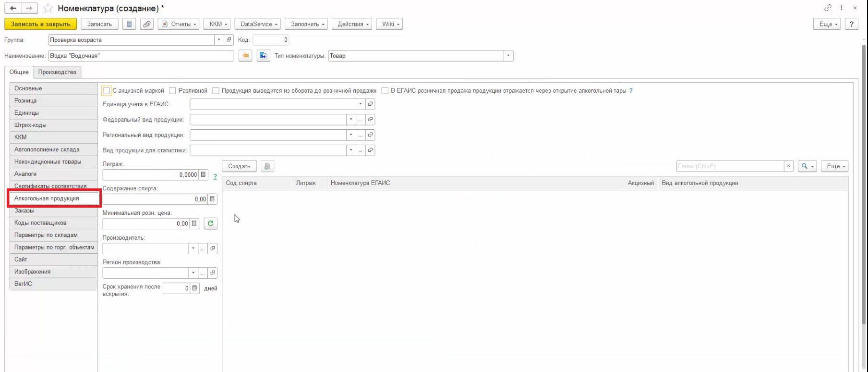Click the open-form icon of Производитель field
The image size is (868, 372).
212,248
